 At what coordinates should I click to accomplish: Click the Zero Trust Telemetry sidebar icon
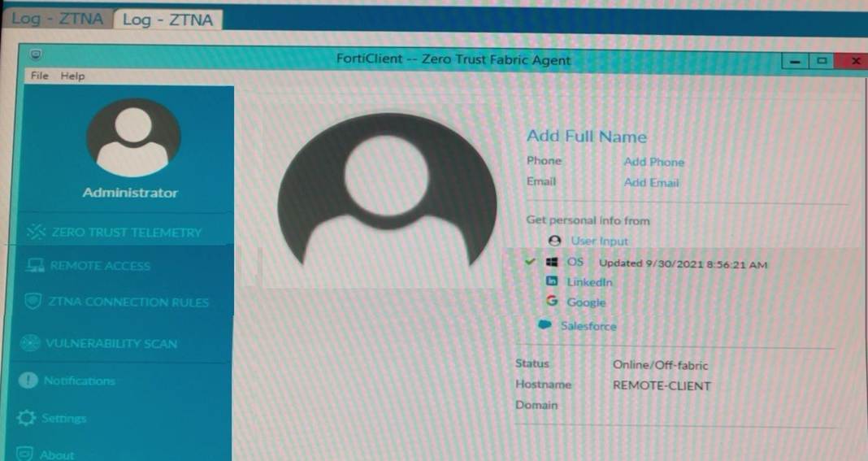[36, 233]
